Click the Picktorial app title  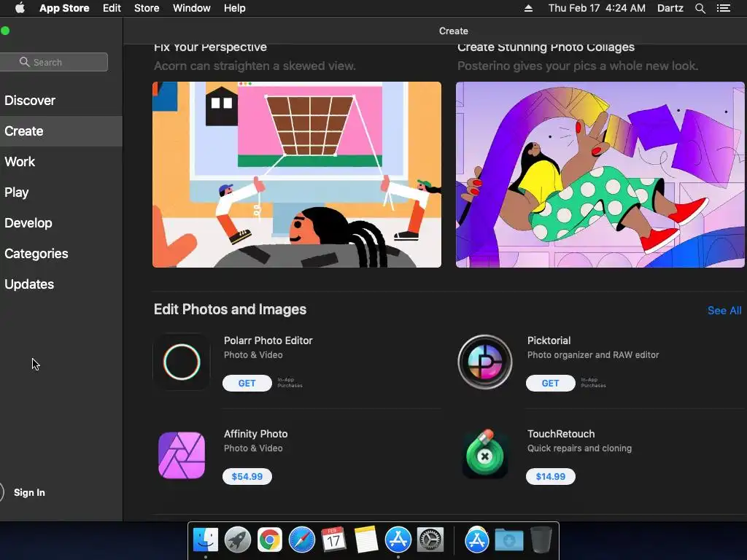[x=549, y=341]
